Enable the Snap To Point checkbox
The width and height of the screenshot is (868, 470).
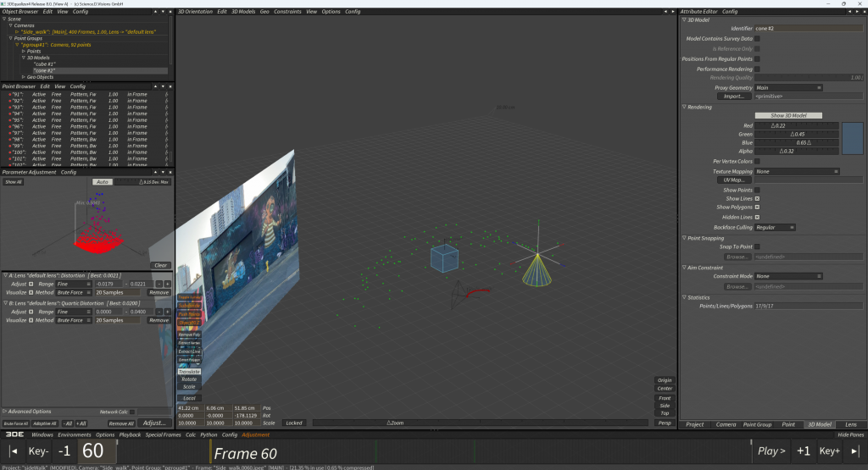tap(757, 246)
